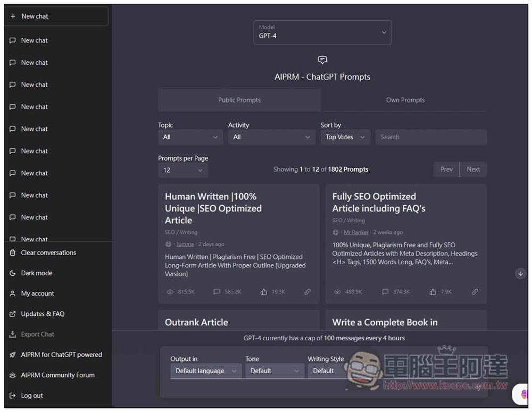This screenshot has height=412, width=532.
Task: Copy link icon on Fully SEO Optimized card
Action: pyautogui.click(x=475, y=292)
